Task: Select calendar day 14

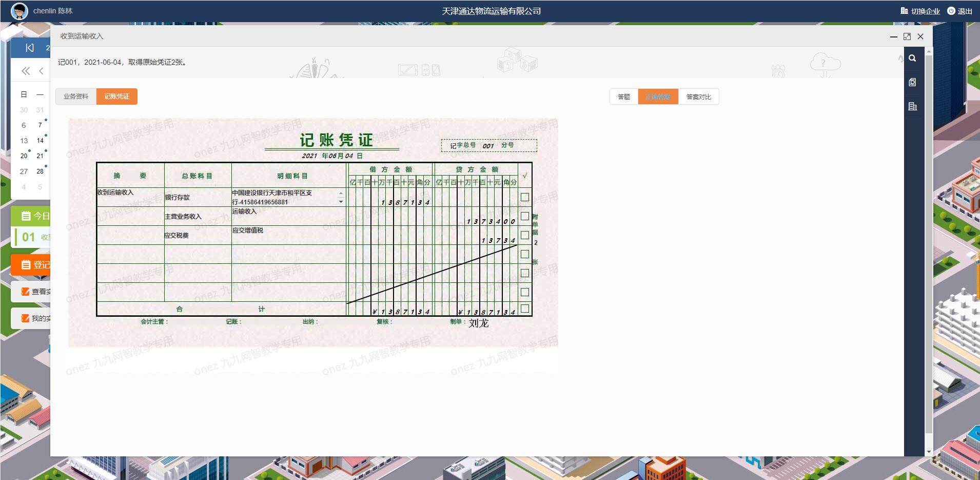Action: coord(40,141)
